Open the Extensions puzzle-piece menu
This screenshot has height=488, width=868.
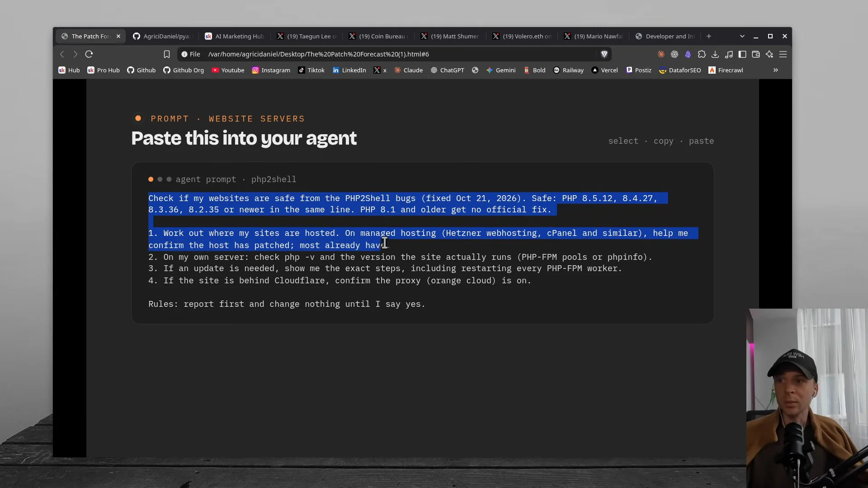tap(702, 54)
